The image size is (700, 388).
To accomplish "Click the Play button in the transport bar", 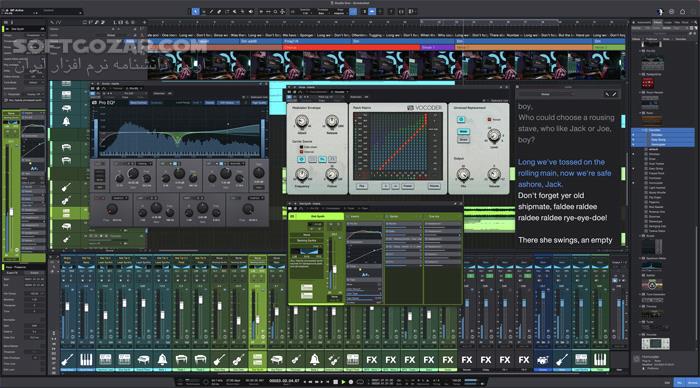I will point(343,382).
